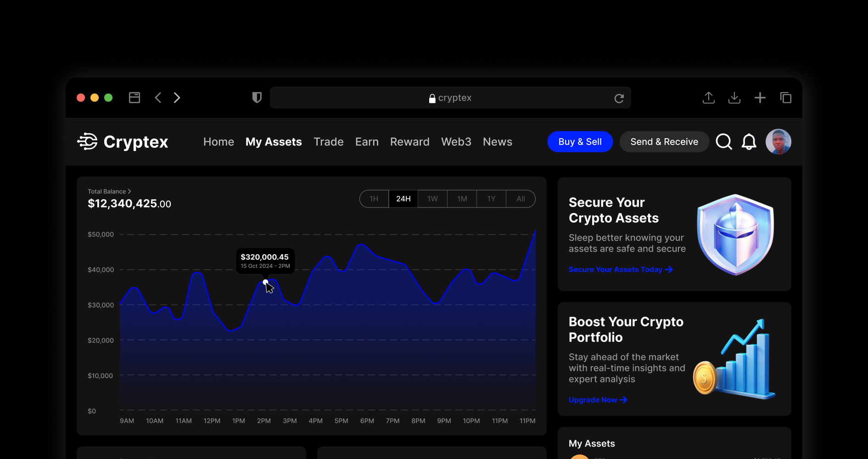Click the Buy & Sell button
868x459 pixels.
(x=580, y=141)
